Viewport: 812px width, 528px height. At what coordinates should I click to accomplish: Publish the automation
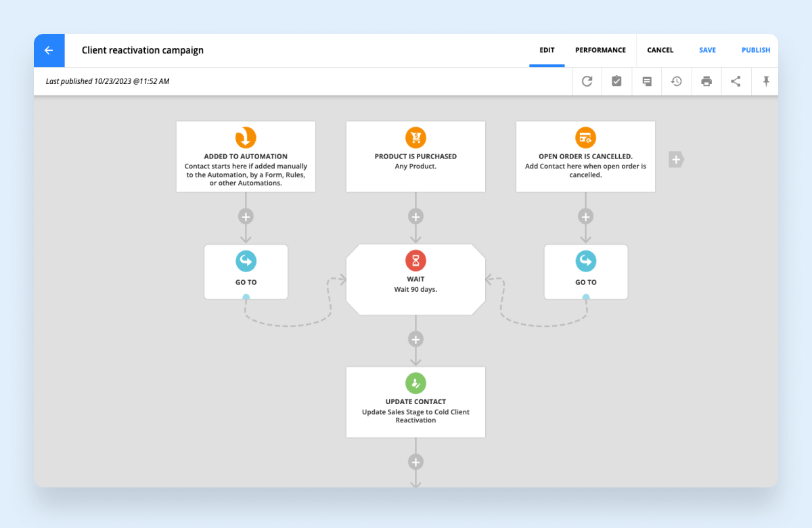point(756,50)
